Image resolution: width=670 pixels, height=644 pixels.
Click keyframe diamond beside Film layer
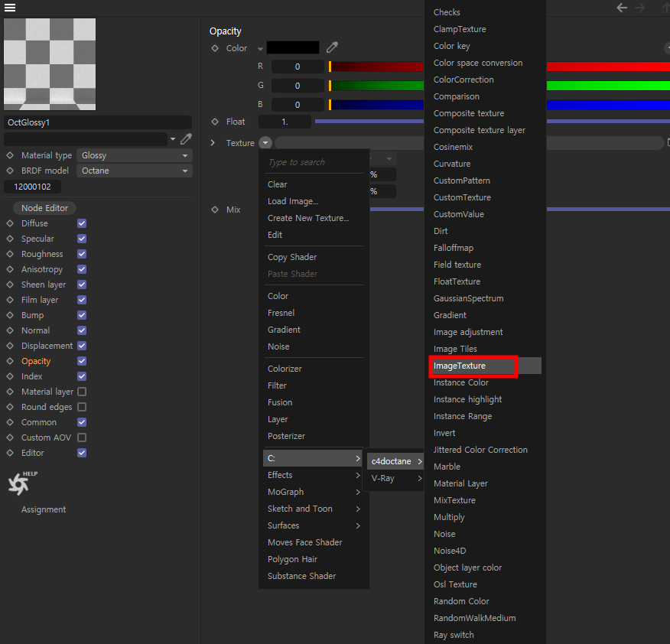(x=10, y=300)
